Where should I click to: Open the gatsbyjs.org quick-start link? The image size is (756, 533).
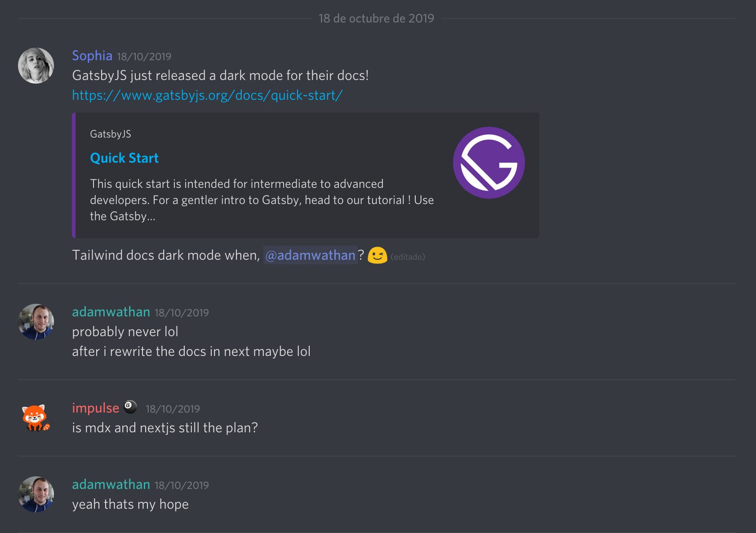(x=207, y=95)
